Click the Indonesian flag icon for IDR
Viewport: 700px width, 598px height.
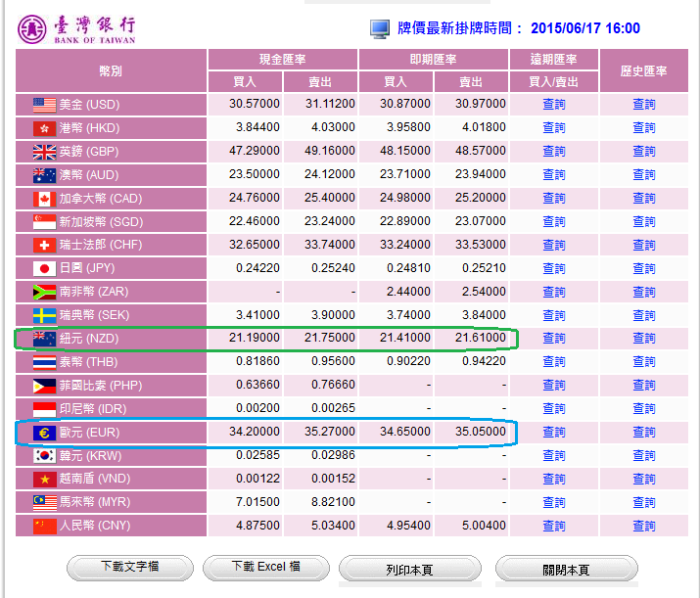[x=44, y=409]
